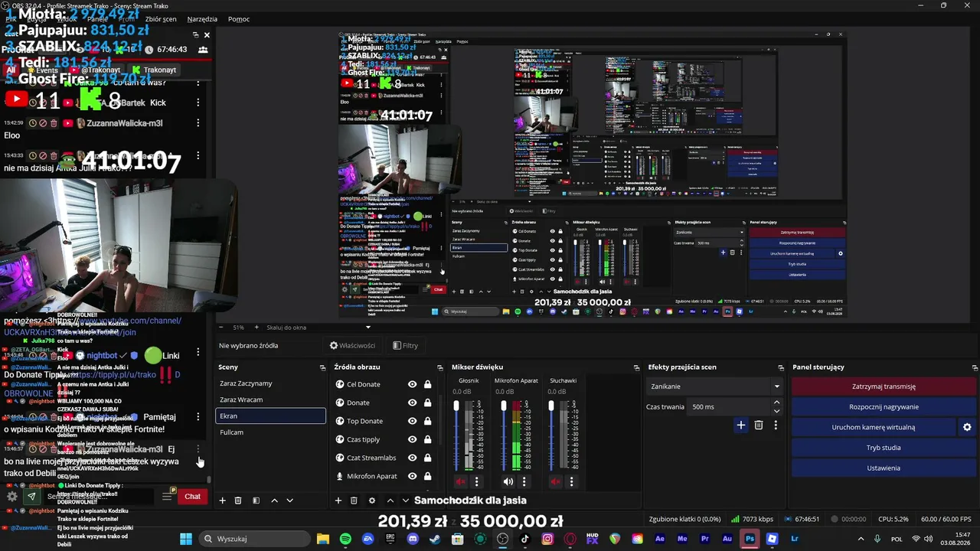Unlock the Cel Donate source
The height and width of the screenshot is (551, 980).
tap(427, 384)
